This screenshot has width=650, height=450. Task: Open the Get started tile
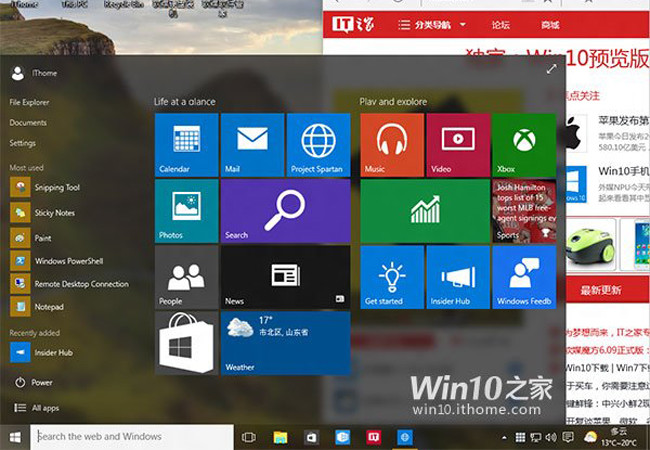tap(392, 277)
